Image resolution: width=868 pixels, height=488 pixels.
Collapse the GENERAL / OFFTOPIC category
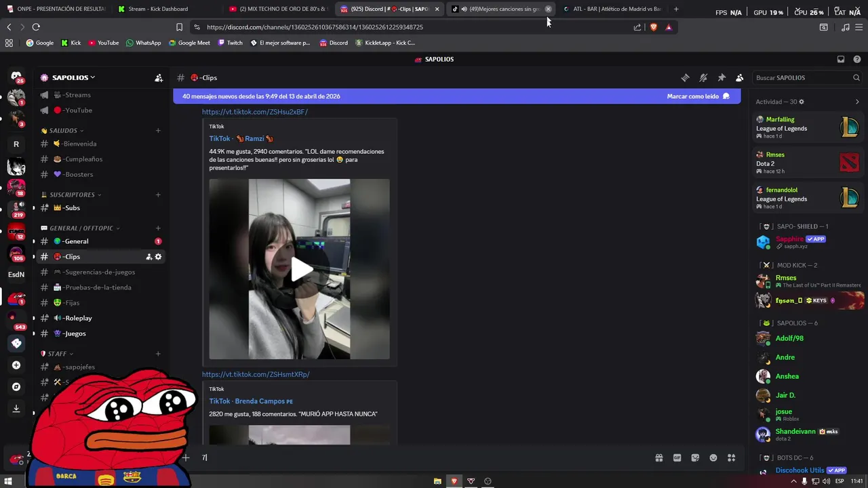coord(81,228)
